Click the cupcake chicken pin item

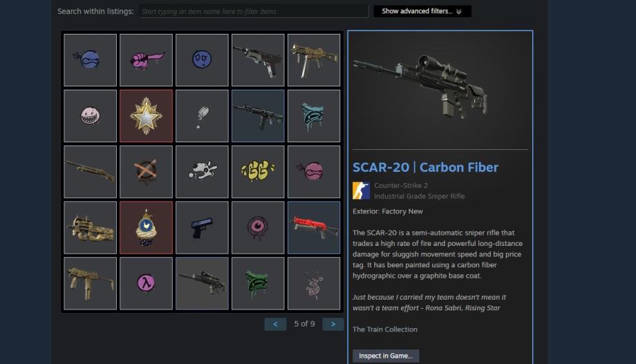coord(146,228)
